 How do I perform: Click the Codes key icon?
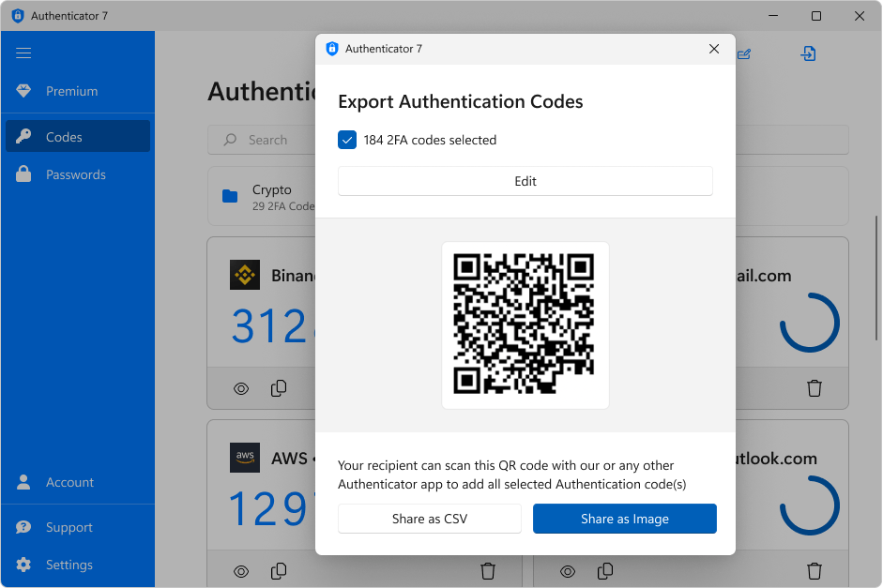pyautogui.click(x=23, y=136)
